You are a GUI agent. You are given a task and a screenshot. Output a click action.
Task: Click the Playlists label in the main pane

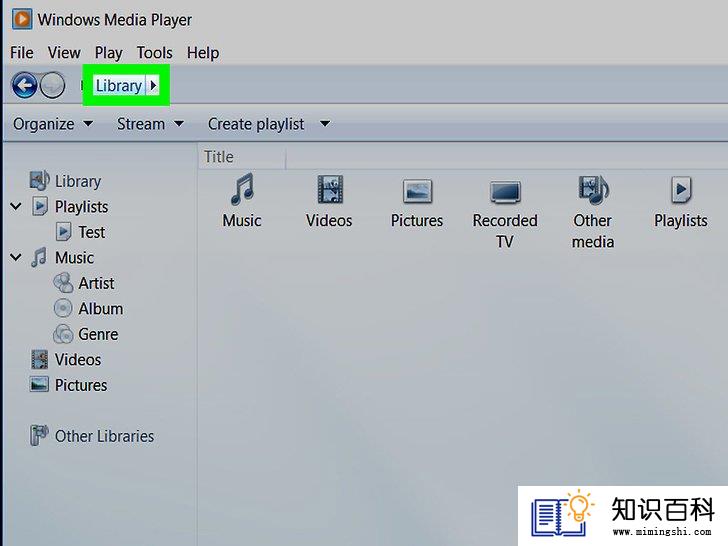[x=681, y=221]
